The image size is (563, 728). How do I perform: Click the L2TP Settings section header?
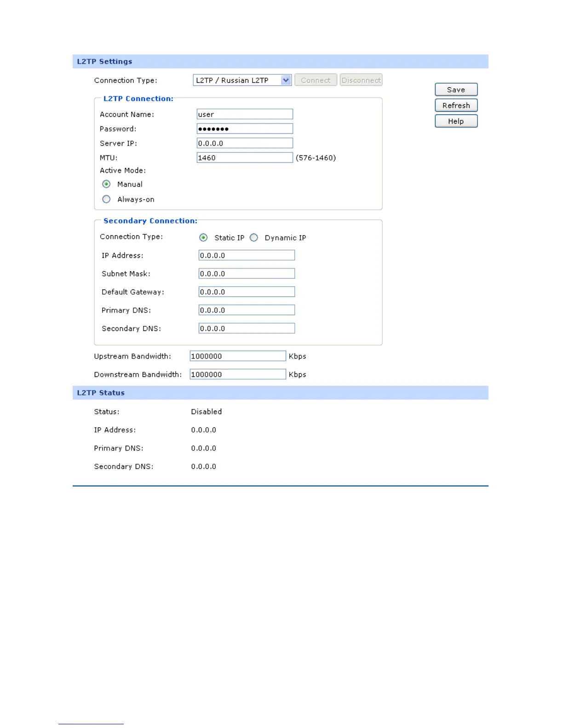280,62
